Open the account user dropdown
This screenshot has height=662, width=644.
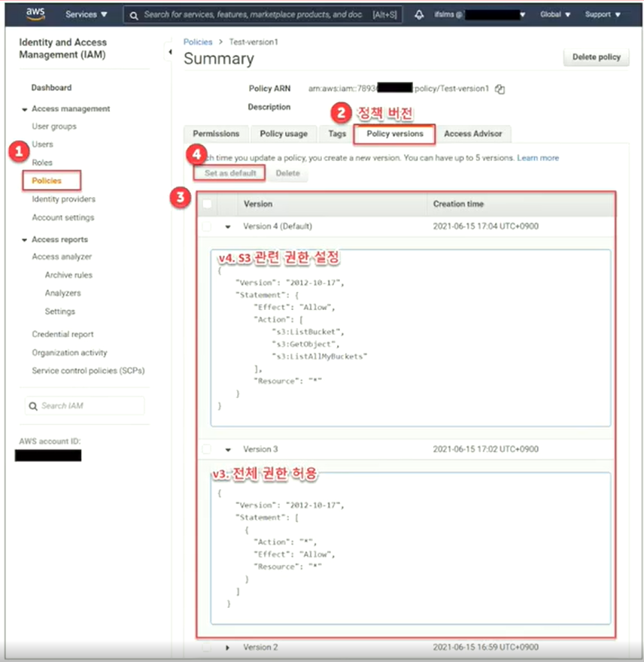pos(480,14)
